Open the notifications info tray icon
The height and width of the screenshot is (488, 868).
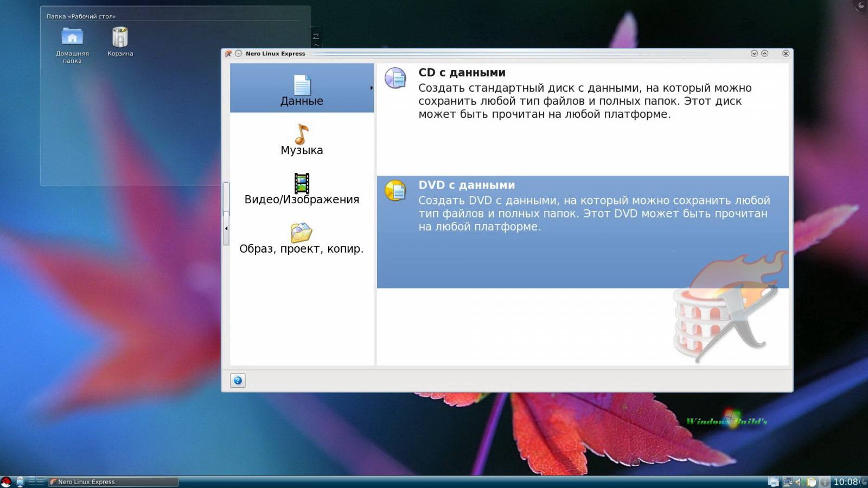[824, 481]
